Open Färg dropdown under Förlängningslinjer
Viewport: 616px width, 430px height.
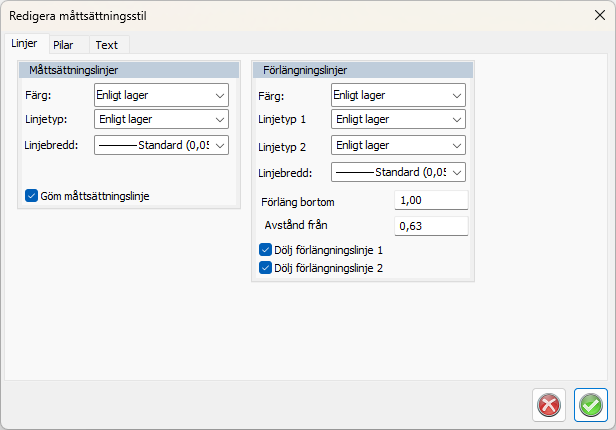[398, 96]
